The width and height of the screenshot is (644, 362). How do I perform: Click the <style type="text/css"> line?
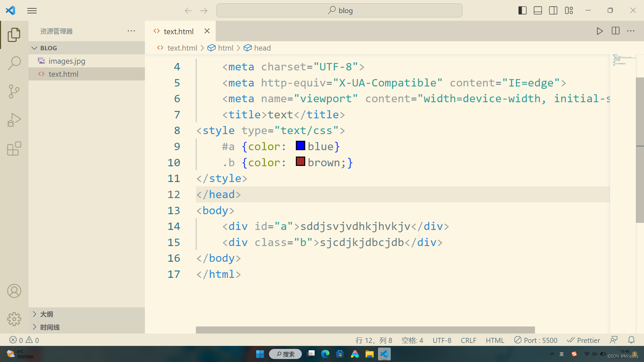pyautogui.click(x=270, y=130)
